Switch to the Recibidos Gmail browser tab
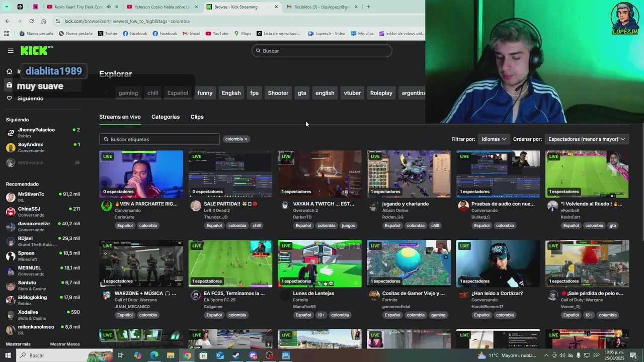The height and width of the screenshot is (362, 644). pyautogui.click(x=322, y=7)
